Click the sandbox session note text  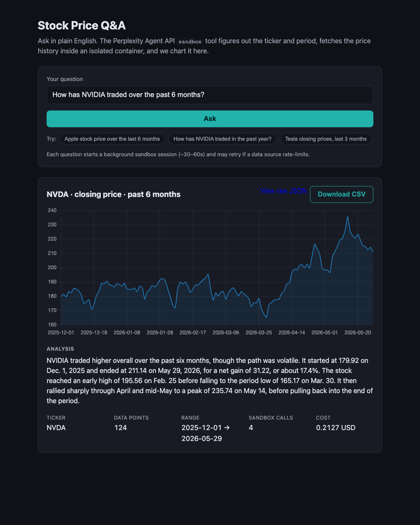178,155
